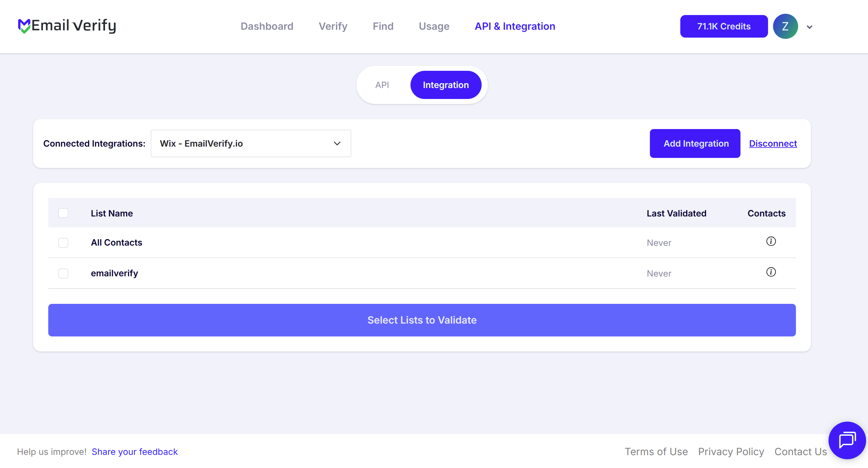The width and height of the screenshot is (868, 468).
Task: Click Select Lists to Validate button
Action: (422, 320)
